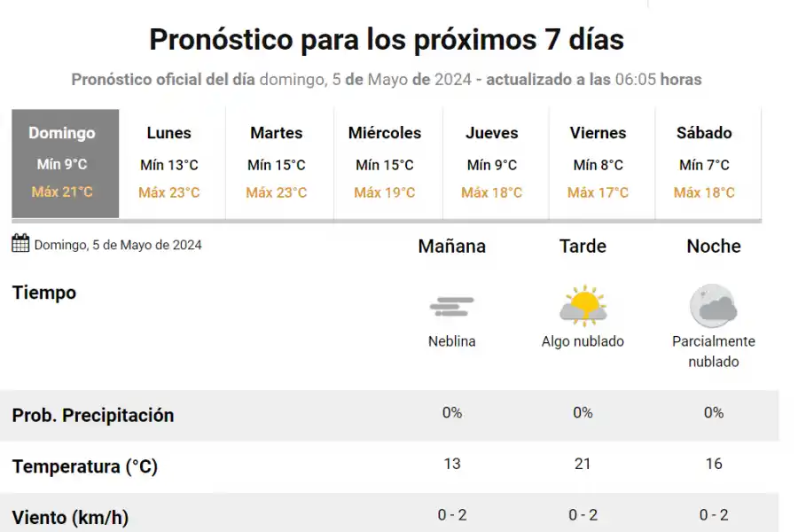Select the Viernes forecast column
Image resolution: width=798 pixels, height=532 pixels.
point(599,161)
